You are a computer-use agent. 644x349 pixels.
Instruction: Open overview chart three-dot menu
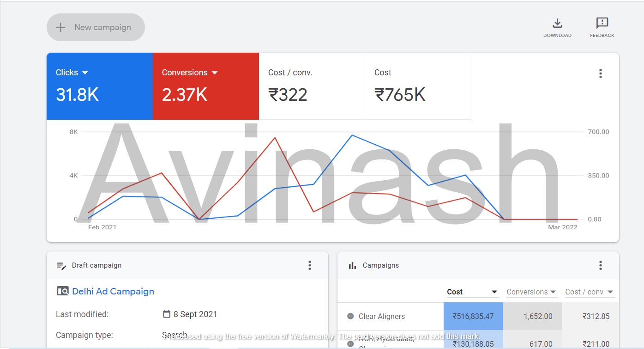click(x=600, y=73)
